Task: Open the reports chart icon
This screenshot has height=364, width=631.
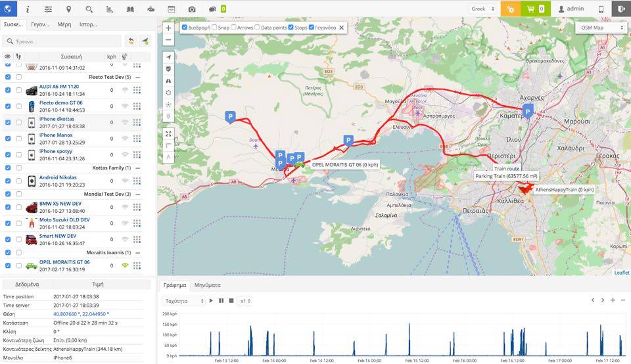Action: point(109,9)
